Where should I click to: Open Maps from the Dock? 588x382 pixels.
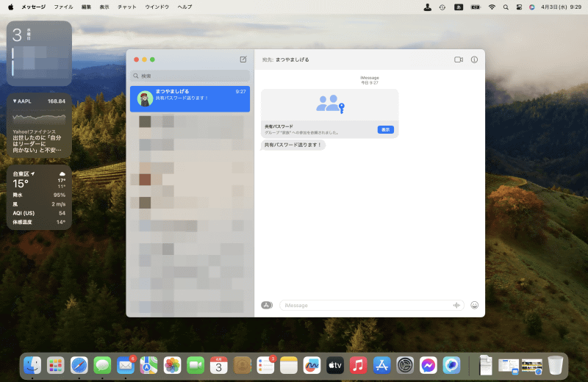coord(149,365)
